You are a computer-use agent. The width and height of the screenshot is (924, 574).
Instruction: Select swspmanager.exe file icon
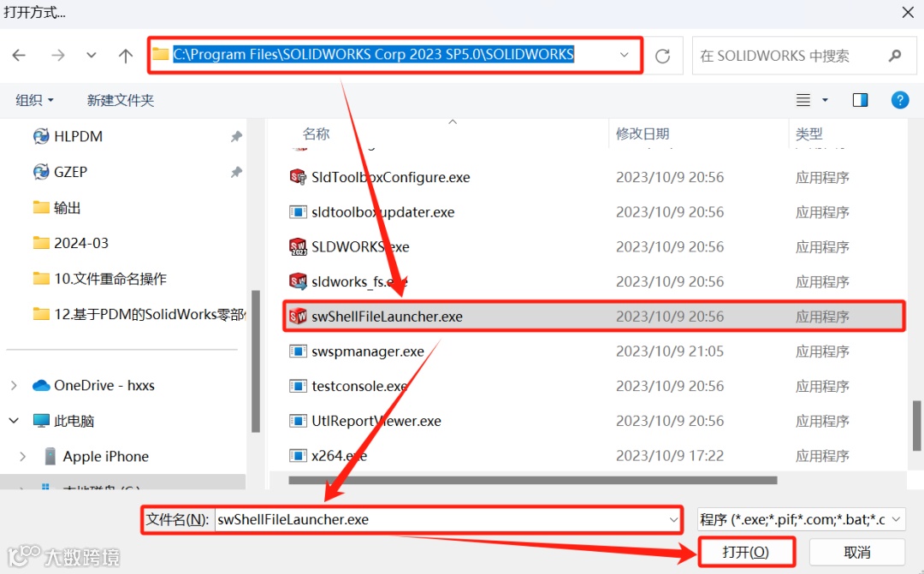point(298,352)
